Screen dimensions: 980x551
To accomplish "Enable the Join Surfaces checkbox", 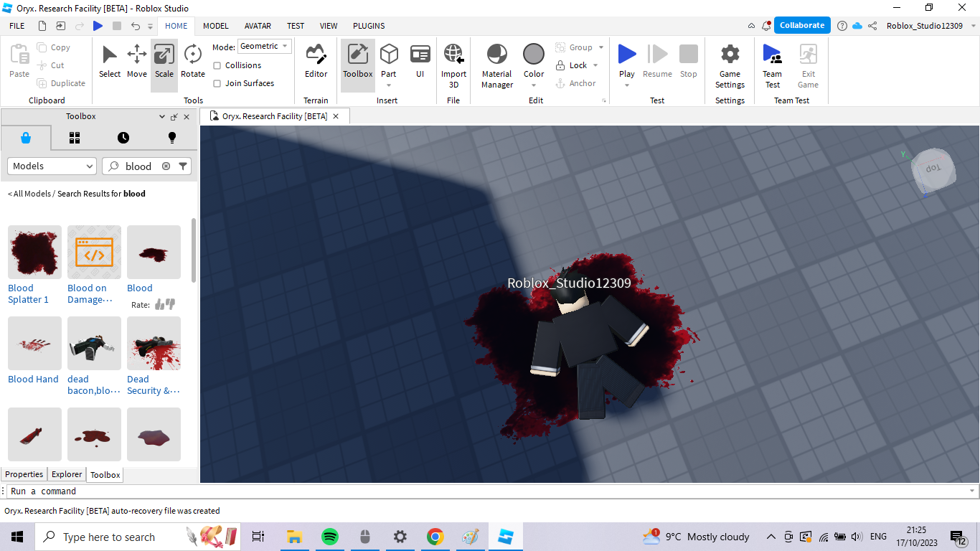I will click(217, 83).
